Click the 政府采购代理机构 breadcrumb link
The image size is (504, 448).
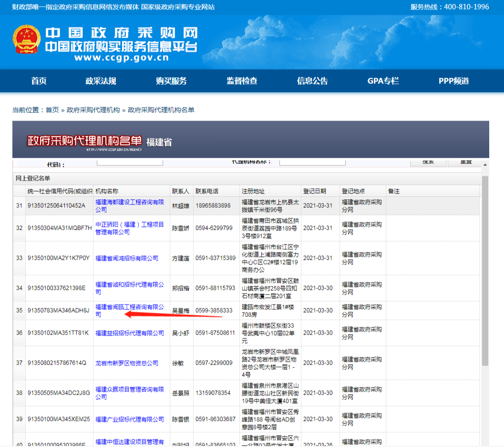[x=93, y=110]
